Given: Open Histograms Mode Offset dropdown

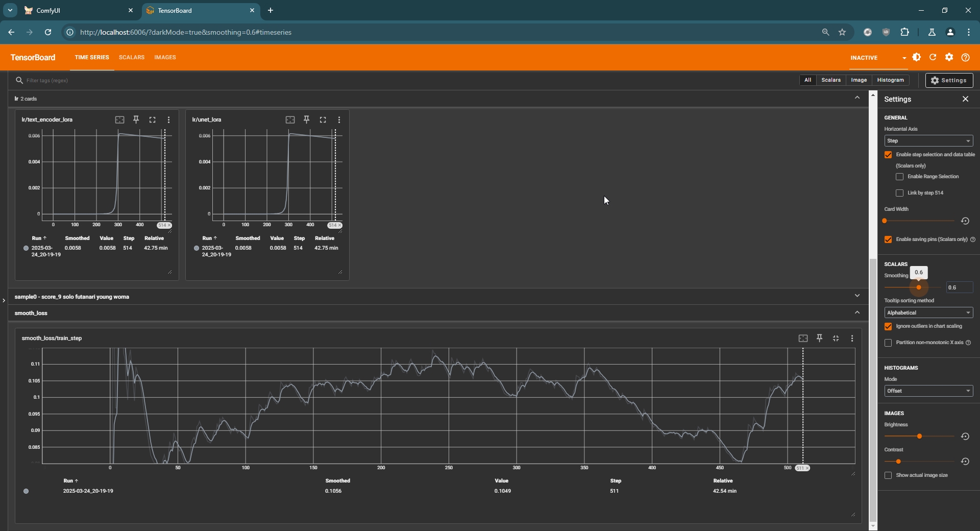Looking at the screenshot, I should click(928, 391).
